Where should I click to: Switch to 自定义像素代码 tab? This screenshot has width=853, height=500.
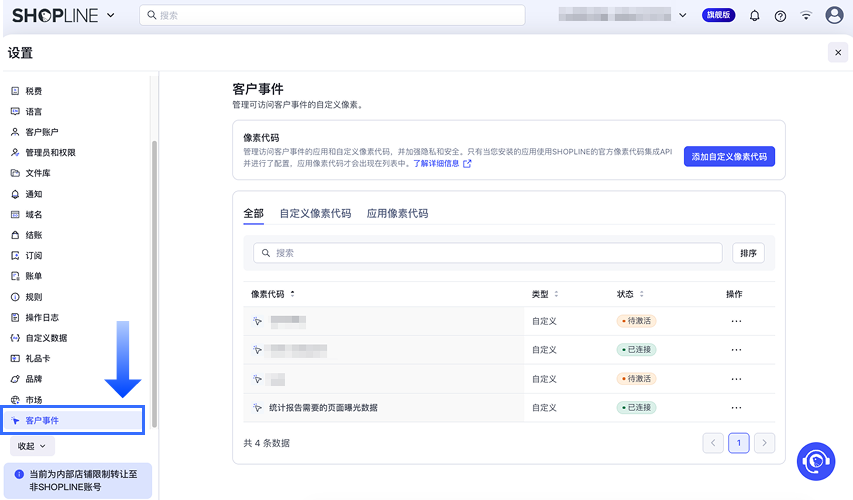click(315, 213)
